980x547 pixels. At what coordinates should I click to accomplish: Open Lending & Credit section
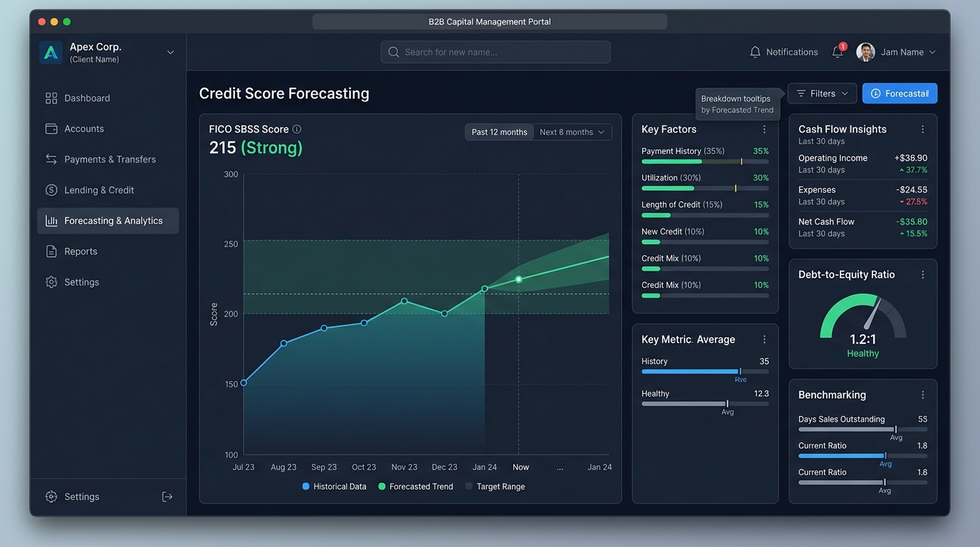coord(108,190)
